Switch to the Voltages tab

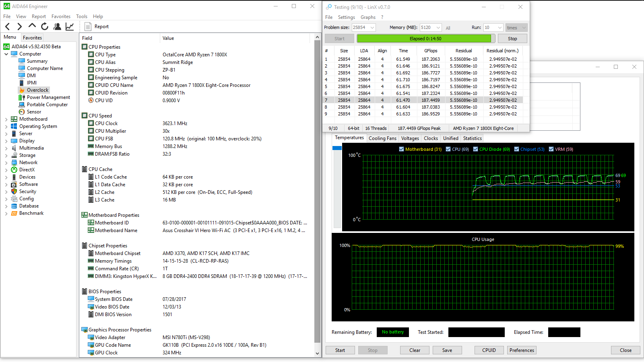coord(410,138)
